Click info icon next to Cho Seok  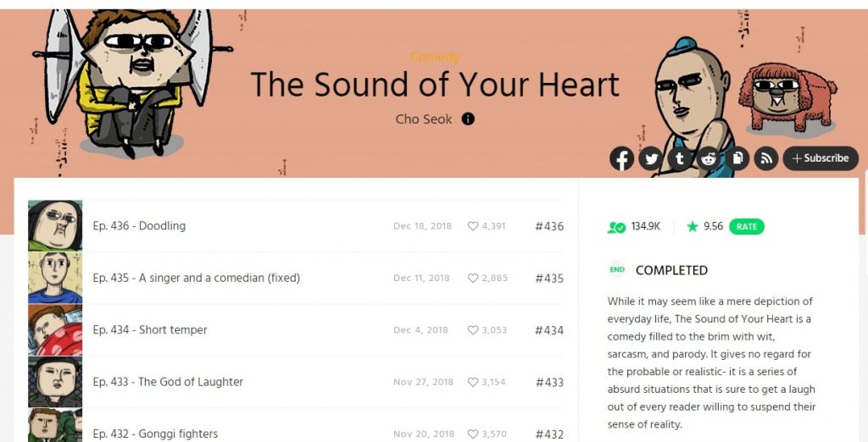point(468,119)
